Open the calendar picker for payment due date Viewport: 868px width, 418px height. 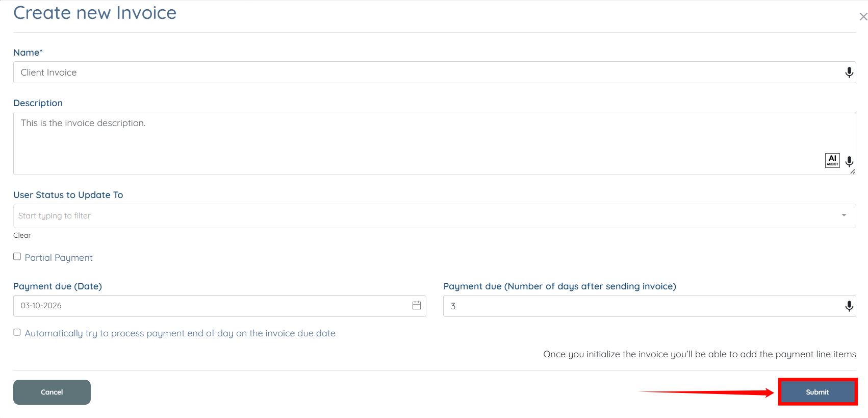pyautogui.click(x=417, y=305)
